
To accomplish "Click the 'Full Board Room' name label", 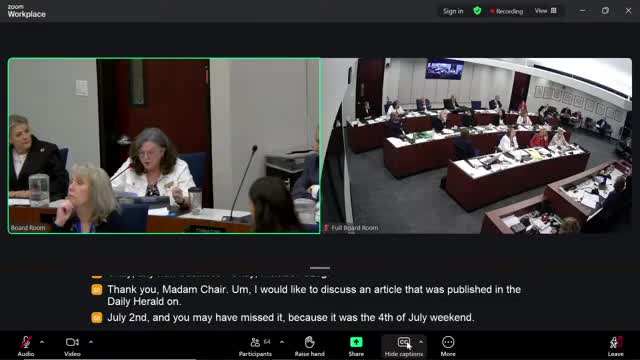I will click(x=354, y=228).
